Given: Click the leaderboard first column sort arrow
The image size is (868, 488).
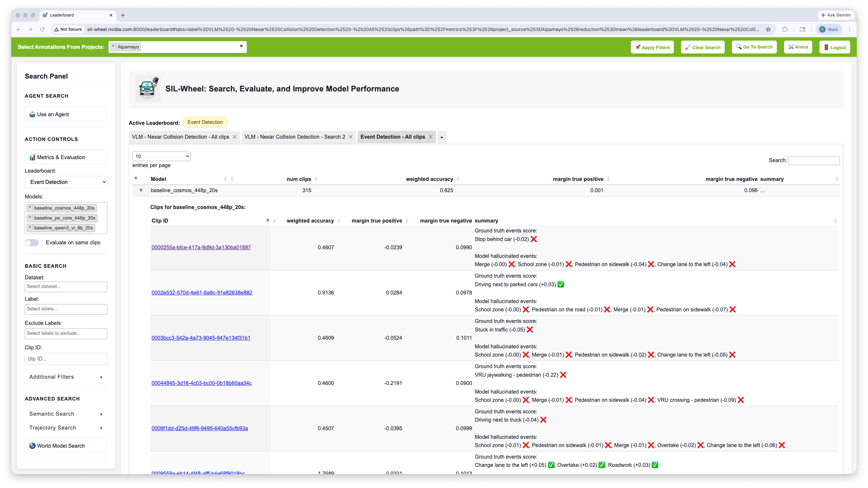Looking at the screenshot, I should (x=136, y=178).
